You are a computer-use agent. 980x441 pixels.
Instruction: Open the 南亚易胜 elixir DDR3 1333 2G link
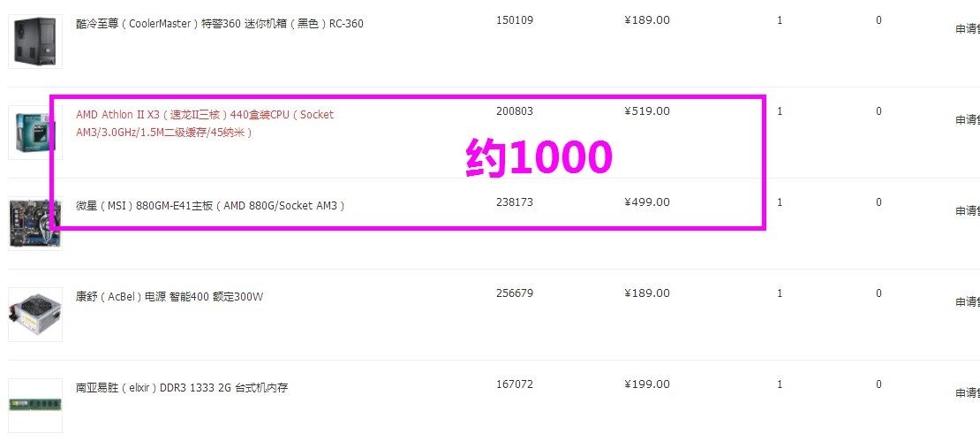pyautogui.click(x=182, y=388)
